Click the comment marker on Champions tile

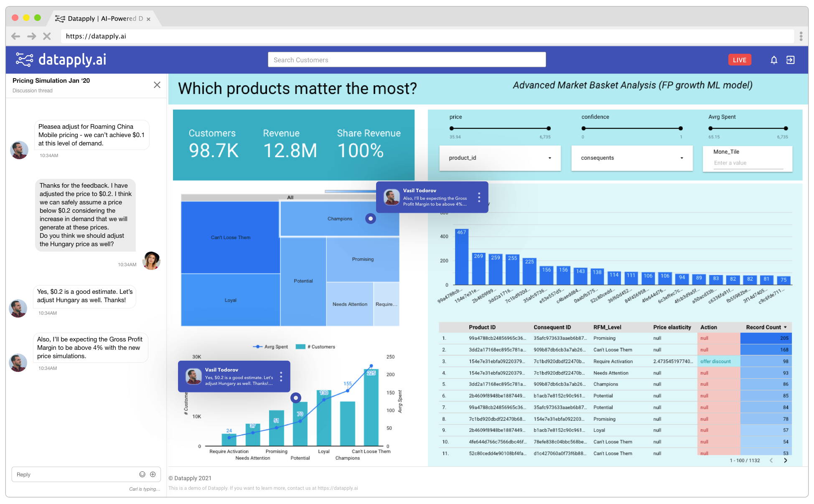[x=370, y=219]
